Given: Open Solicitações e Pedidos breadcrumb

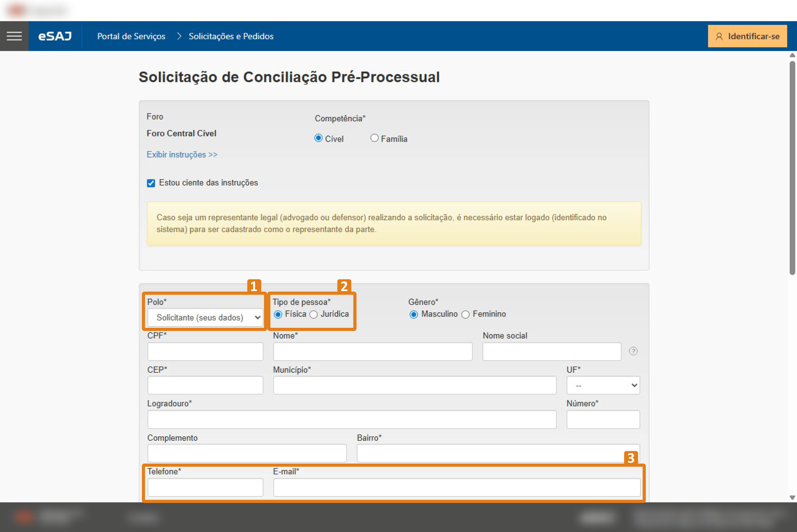Looking at the screenshot, I should click(231, 36).
